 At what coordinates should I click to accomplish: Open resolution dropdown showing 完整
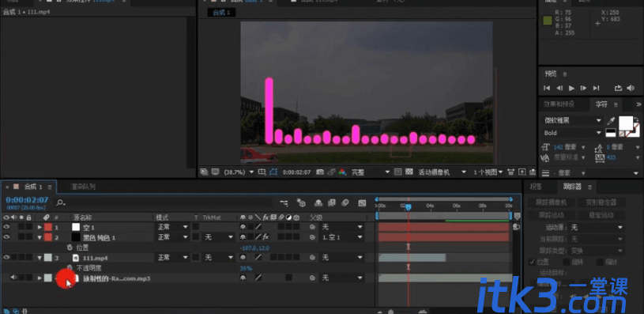click(x=370, y=172)
